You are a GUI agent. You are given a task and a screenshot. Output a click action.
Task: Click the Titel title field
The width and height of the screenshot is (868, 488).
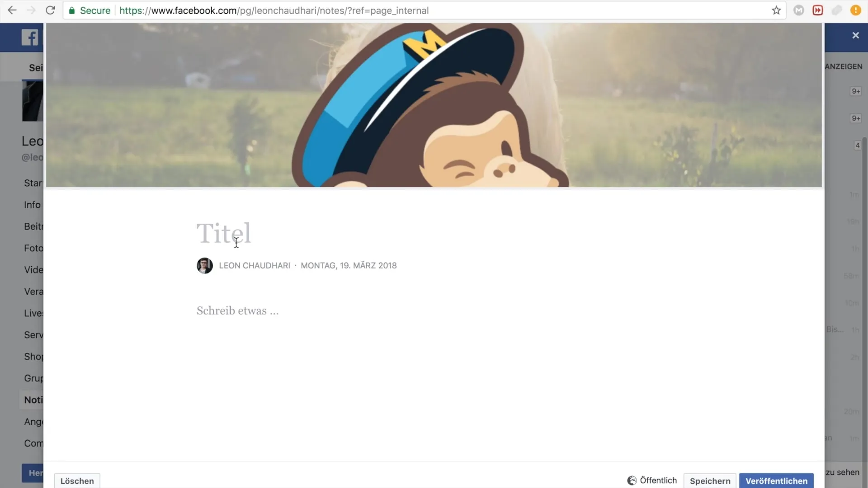click(x=223, y=233)
